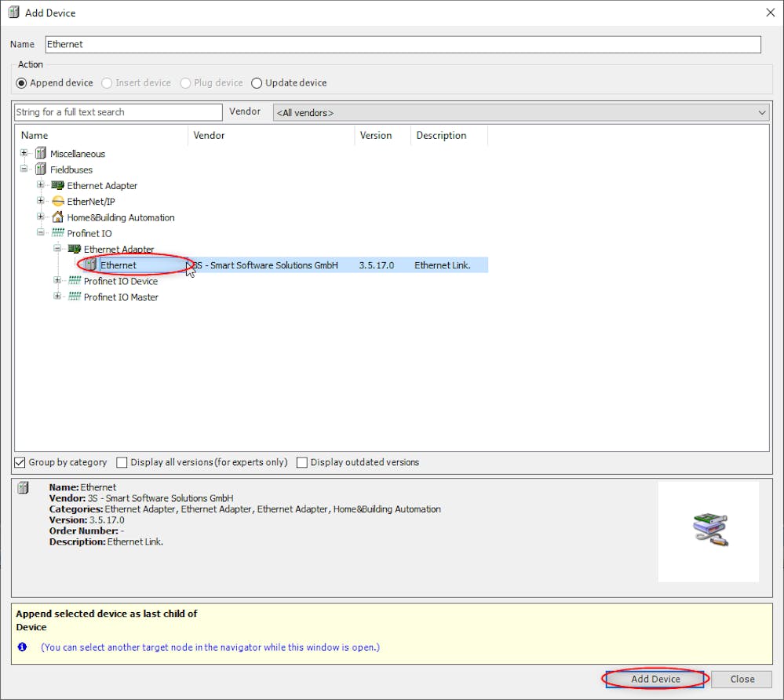Select the Fieldbuses tree item
Screen dimensions: 784x700
click(71, 170)
